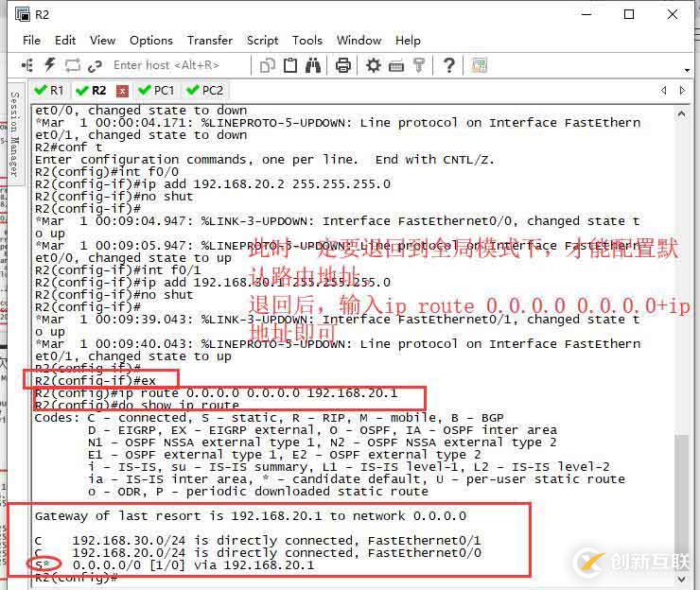Open the Session Manager side panel tab

[15, 133]
